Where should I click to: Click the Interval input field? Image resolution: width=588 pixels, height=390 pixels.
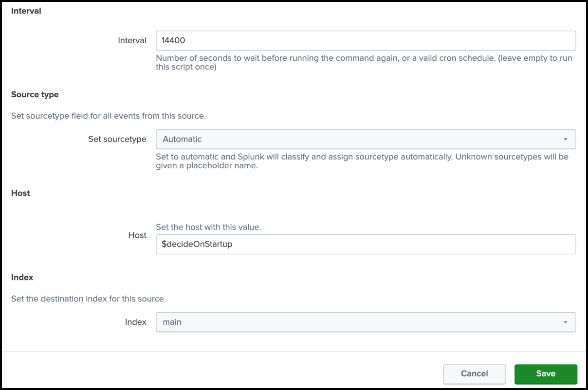(365, 40)
